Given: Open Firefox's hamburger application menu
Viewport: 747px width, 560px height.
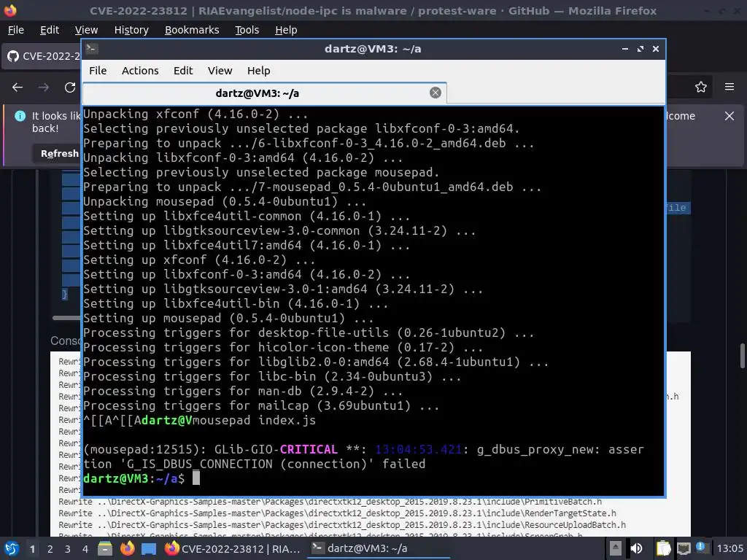Looking at the screenshot, I should coord(729,87).
